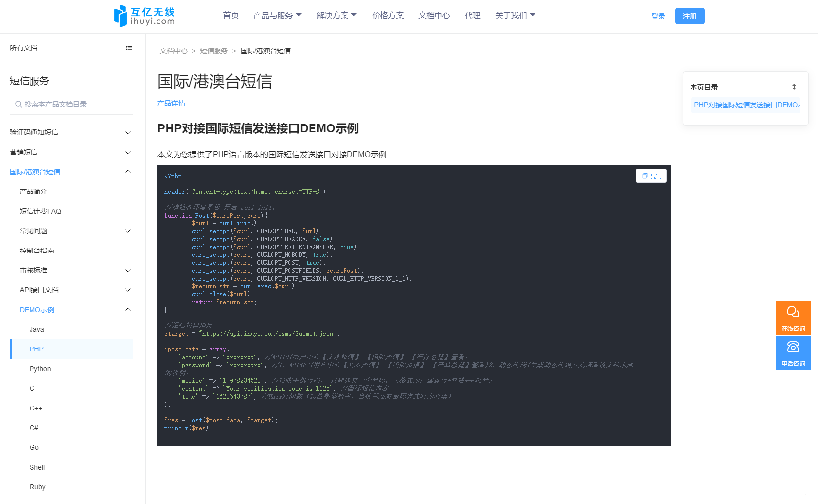Open the 产品与服务 dropdown menu

click(x=278, y=16)
